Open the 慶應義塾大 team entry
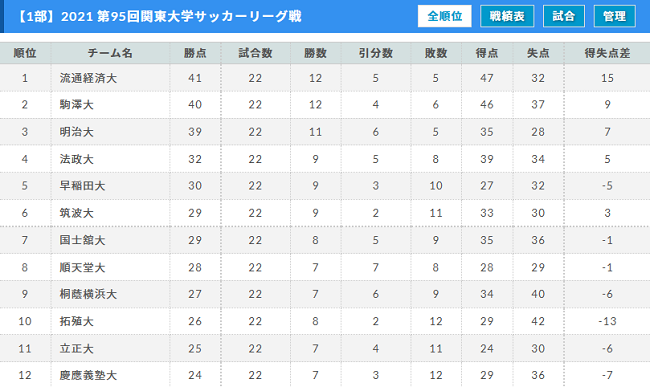 (88, 375)
